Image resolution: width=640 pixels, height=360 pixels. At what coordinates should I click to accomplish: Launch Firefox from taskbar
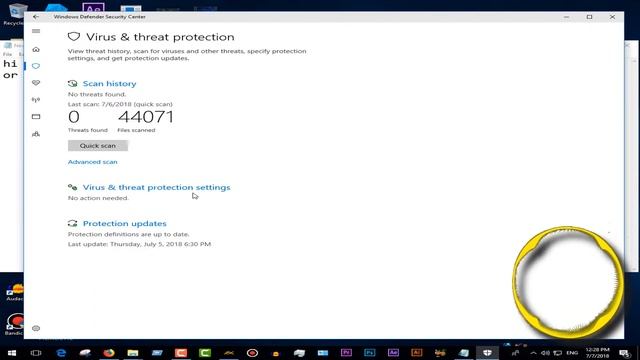pos(109,353)
